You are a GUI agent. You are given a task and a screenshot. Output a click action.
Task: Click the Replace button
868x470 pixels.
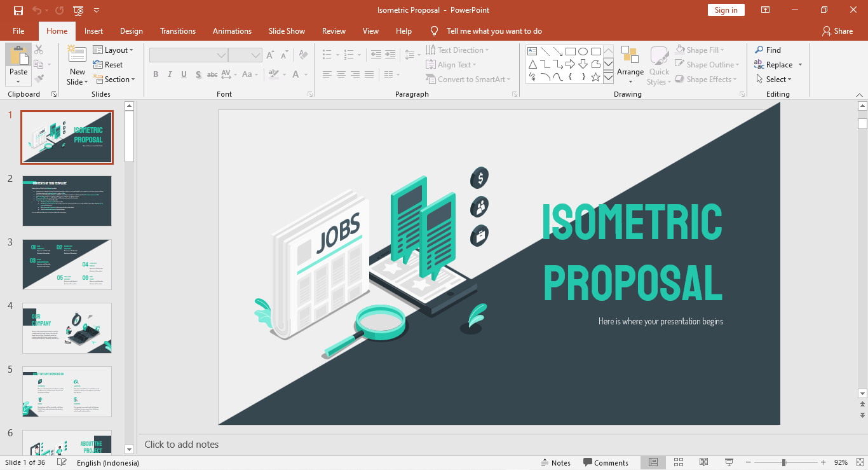tap(773, 64)
